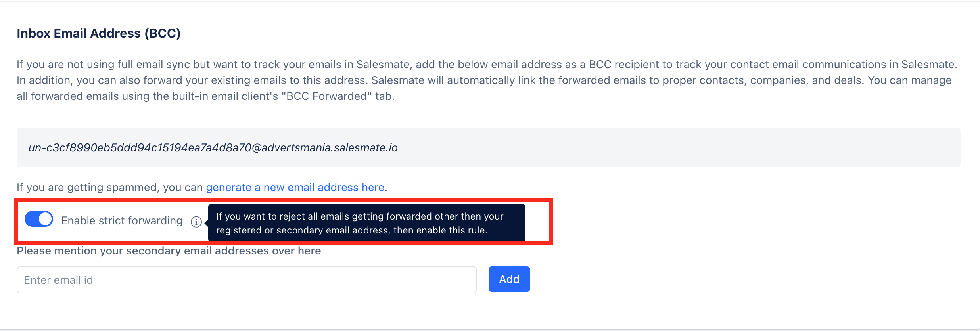Click the advertsmania.salesmate.io domain portion of address

[x=330, y=148]
